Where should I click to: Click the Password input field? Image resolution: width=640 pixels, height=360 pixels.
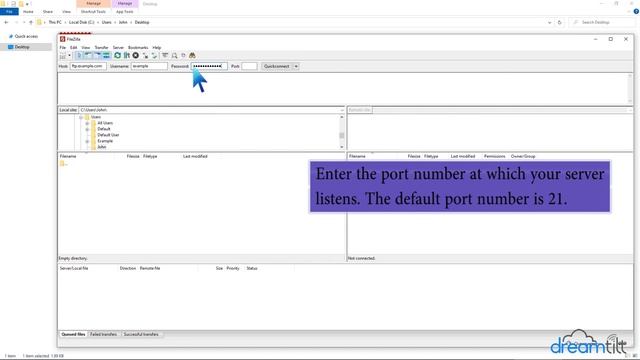[x=209, y=66]
